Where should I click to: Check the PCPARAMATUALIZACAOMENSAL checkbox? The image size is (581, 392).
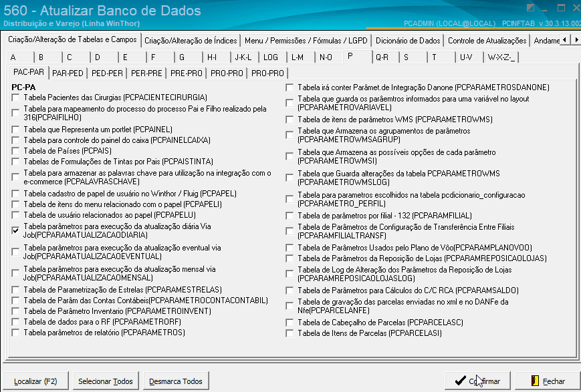[x=15, y=273]
